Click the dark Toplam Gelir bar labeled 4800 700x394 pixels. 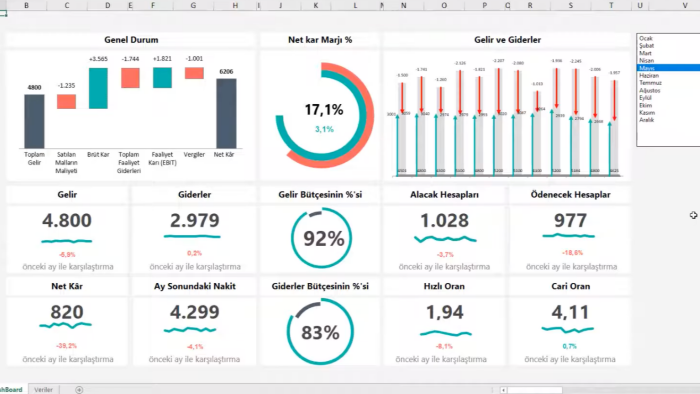[34, 121]
